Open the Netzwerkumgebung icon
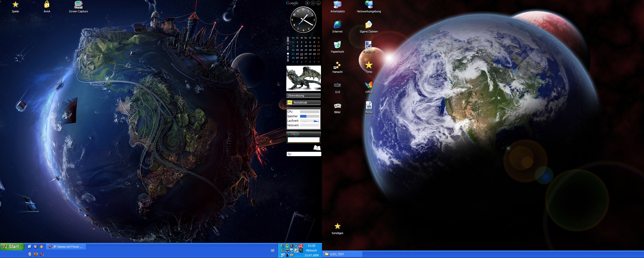Viewport: 644px width, 258px height. coord(369,7)
